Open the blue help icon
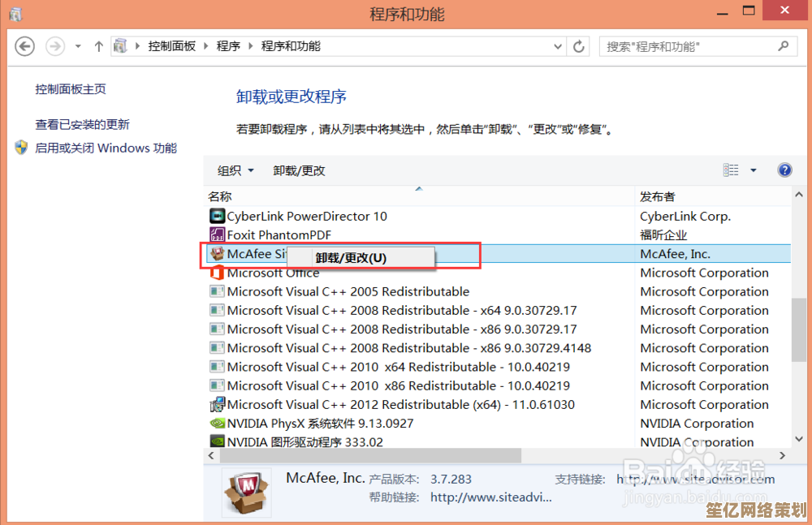812x525 pixels. [784, 170]
